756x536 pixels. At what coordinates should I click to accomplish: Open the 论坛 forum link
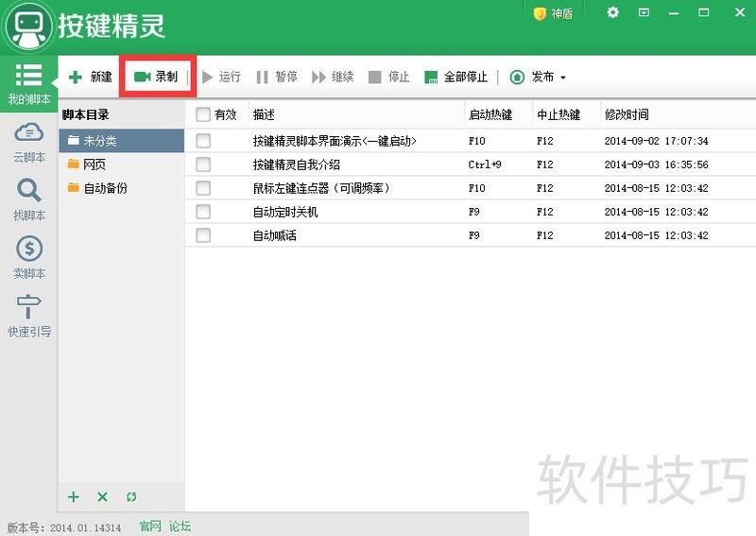tap(180, 527)
